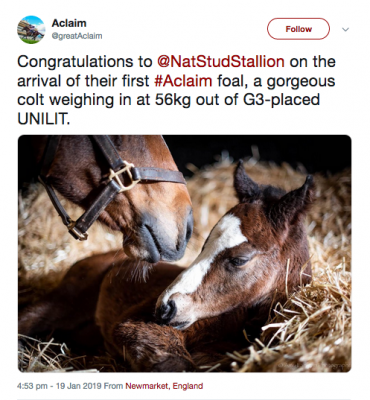Click the mare's brass halter buckle
This screenshot has height=400, width=370.
[x=123, y=176]
